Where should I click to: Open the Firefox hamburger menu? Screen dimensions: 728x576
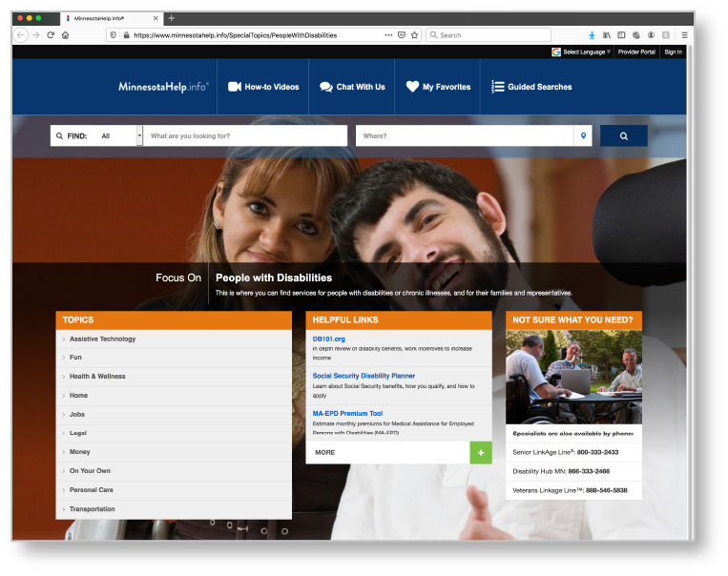coord(684,35)
